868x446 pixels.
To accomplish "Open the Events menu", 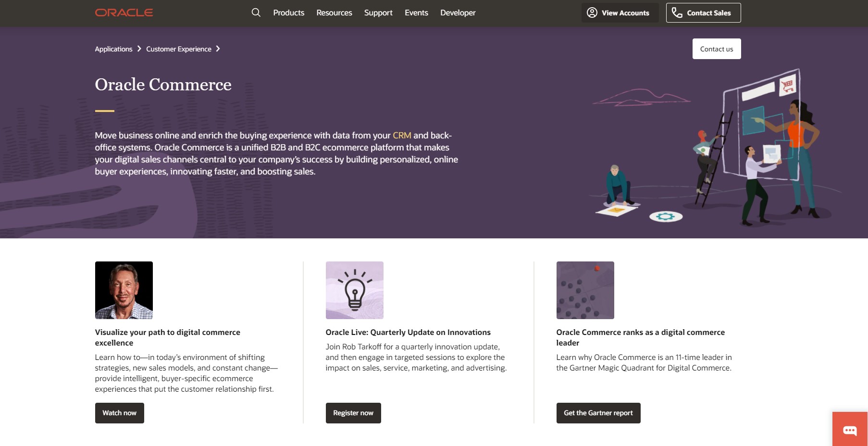I will (x=416, y=12).
